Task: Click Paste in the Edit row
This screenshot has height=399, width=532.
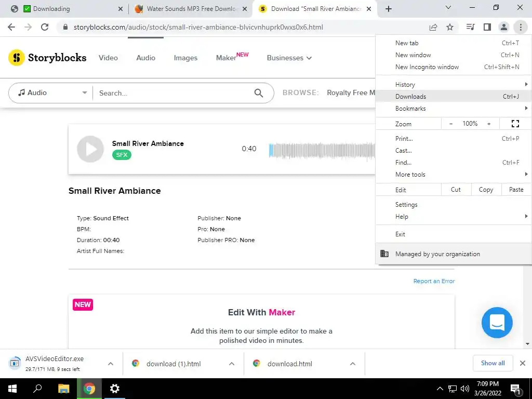Action: (516, 190)
